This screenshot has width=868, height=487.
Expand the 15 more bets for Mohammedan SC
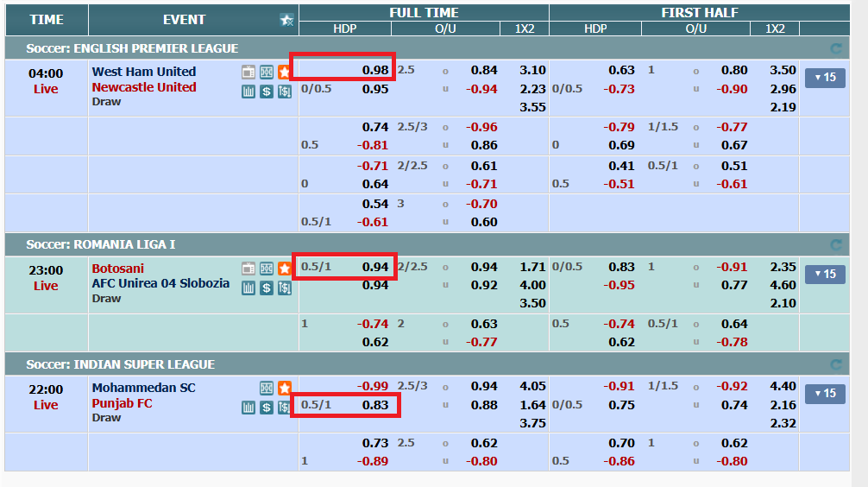[x=825, y=394]
